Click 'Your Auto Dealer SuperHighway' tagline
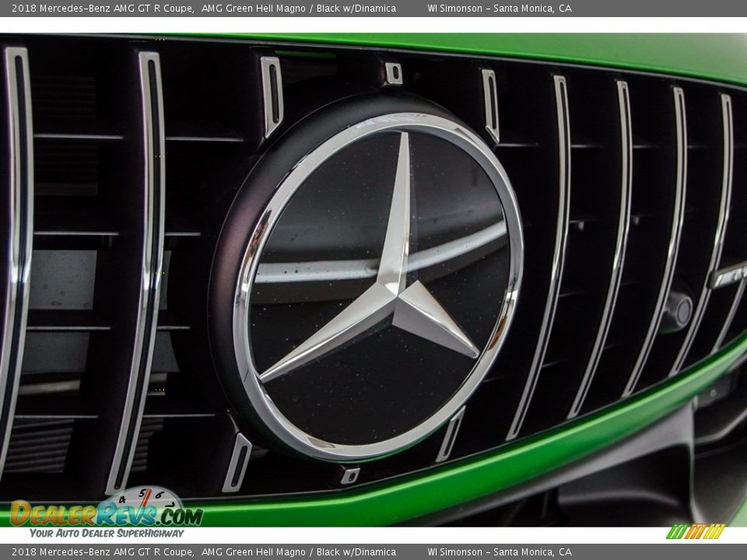 (x=109, y=534)
